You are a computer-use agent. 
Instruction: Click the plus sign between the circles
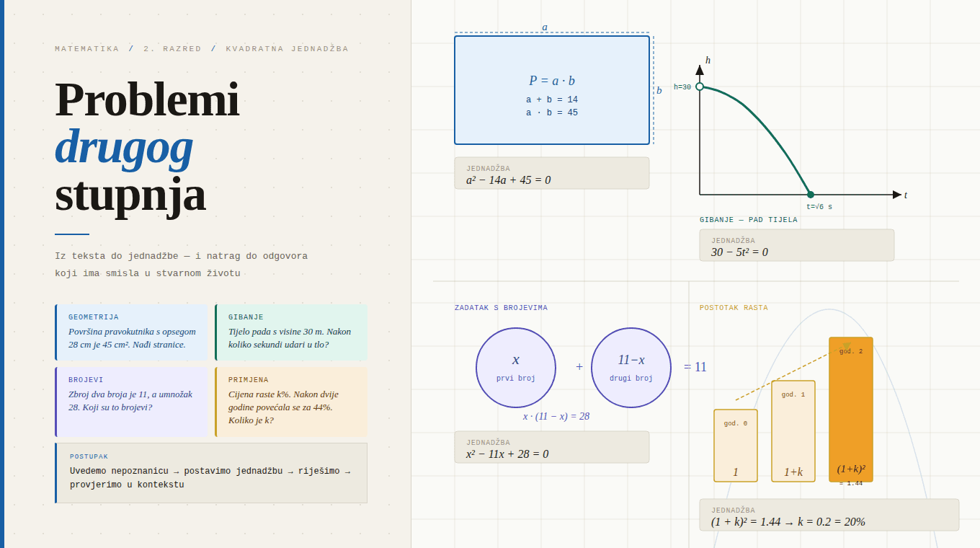(579, 367)
